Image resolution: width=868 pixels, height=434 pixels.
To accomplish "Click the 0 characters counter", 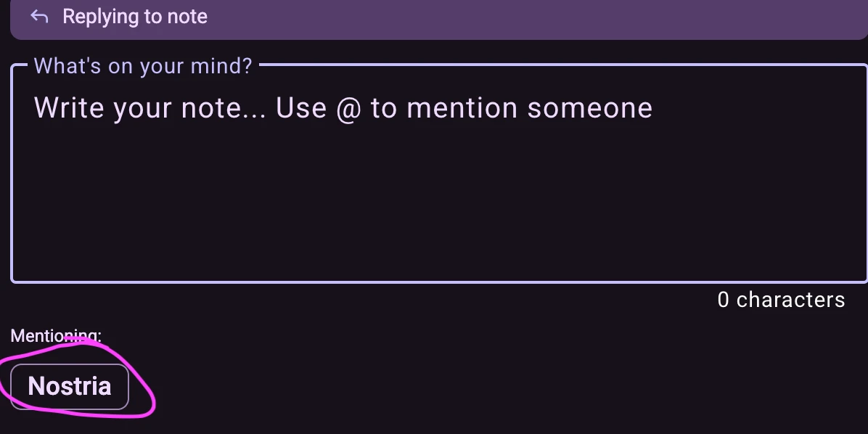I will point(781,300).
